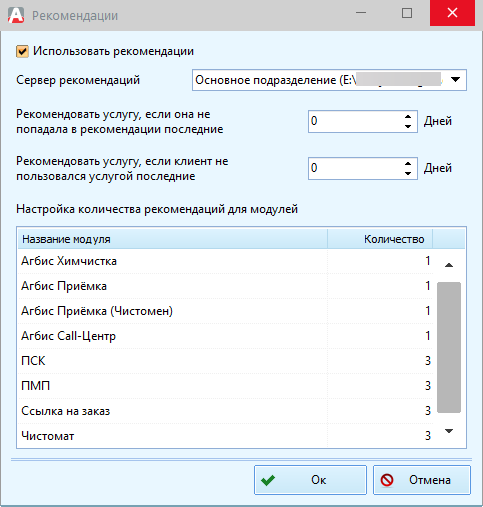Sort by Количество column header
This screenshot has height=507, width=483.
click(x=380, y=239)
